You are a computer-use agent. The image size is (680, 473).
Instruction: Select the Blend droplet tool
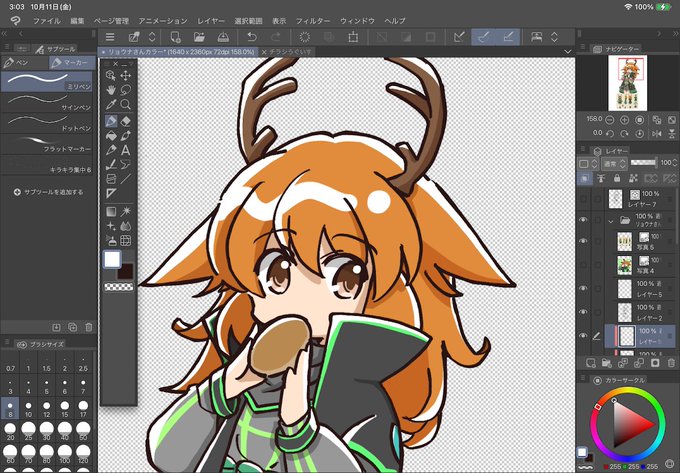[126, 226]
